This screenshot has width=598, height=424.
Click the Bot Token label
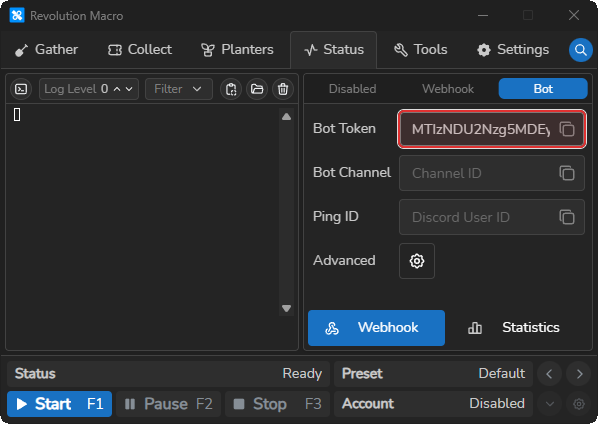pyautogui.click(x=344, y=128)
